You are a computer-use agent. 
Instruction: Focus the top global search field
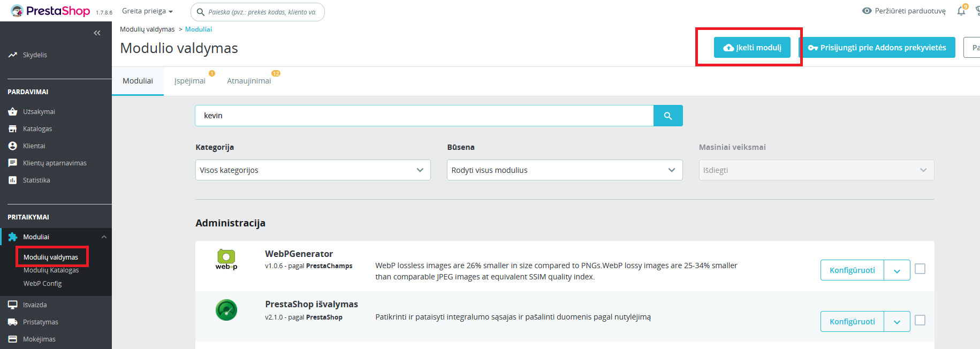click(257, 12)
